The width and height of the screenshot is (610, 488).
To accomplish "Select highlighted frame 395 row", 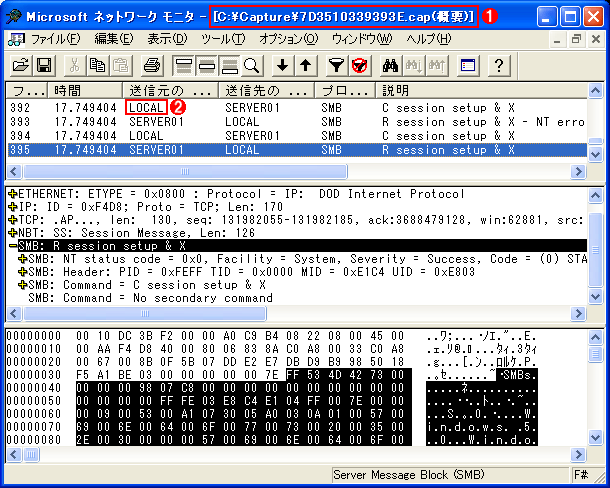I will [x=297, y=150].
